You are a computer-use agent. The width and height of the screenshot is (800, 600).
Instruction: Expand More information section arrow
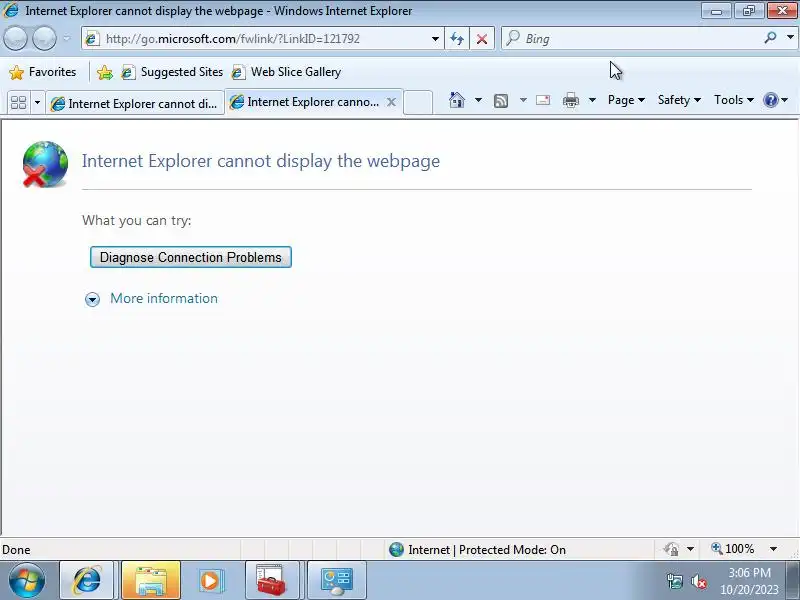pyautogui.click(x=92, y=299)
